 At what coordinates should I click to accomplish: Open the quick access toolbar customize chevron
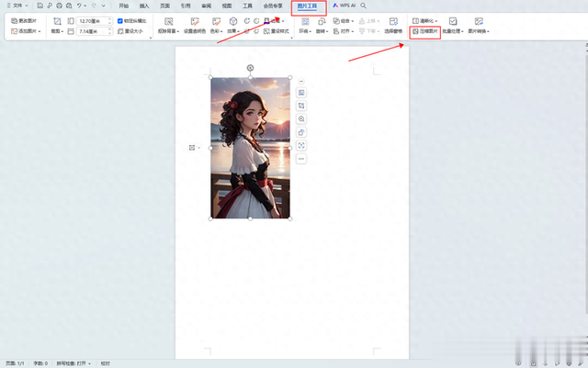coord(104,6)
